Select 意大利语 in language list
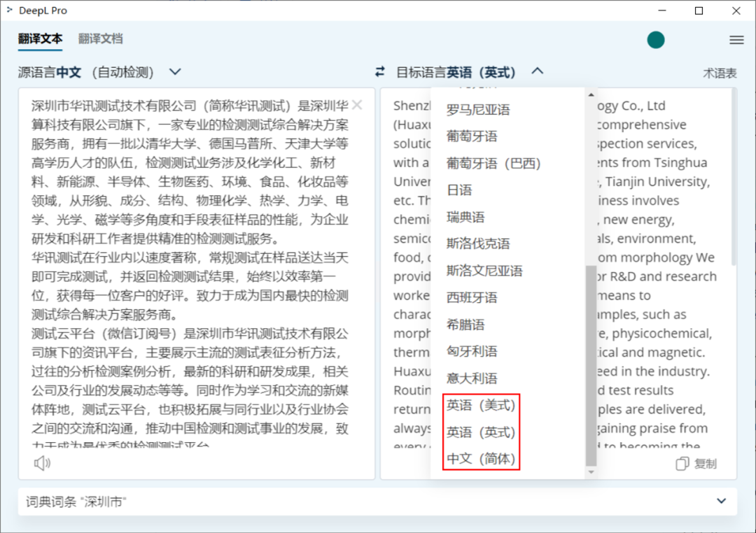The image size is (756, 533). (x=472, y=378)
